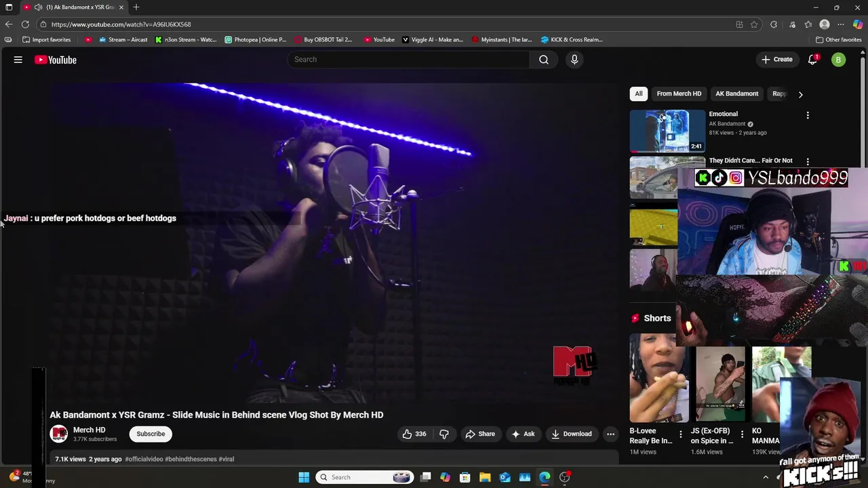Screen dimensions: 868x488
Task: Open KICK & Cross Realm bookmark
Action: click(x=572, y=39)
